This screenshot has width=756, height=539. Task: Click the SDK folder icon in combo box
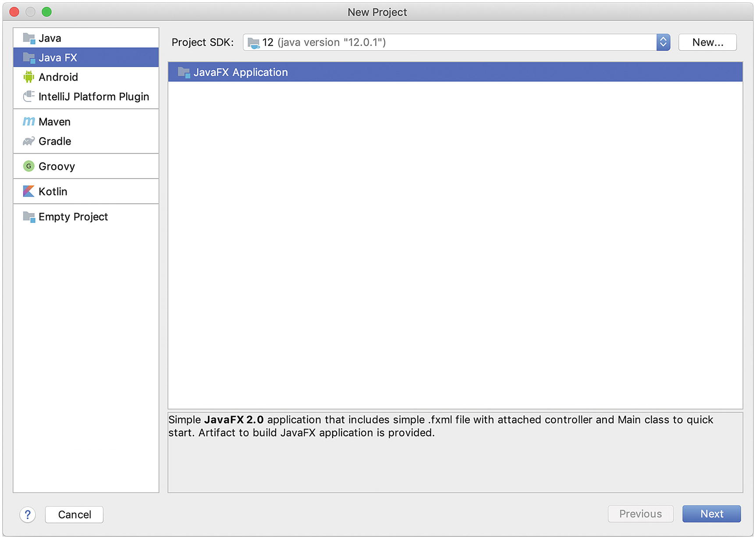[x=254, y=43]
